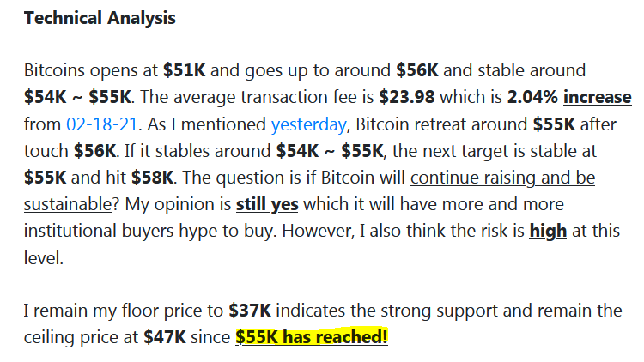The height and width of the screenshot is (362, 644).
Task: Click the underlined bold word 'increase'
Action: (x=597, y=97)
